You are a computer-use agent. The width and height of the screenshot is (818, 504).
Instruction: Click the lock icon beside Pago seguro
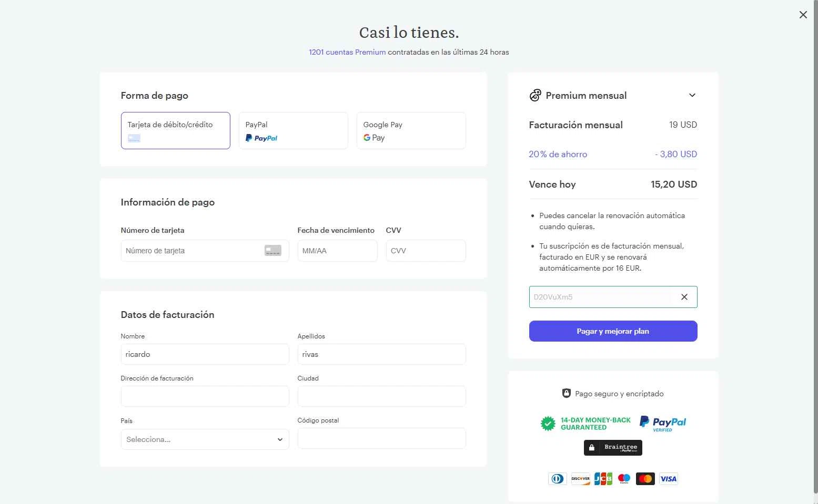point(566,393)
